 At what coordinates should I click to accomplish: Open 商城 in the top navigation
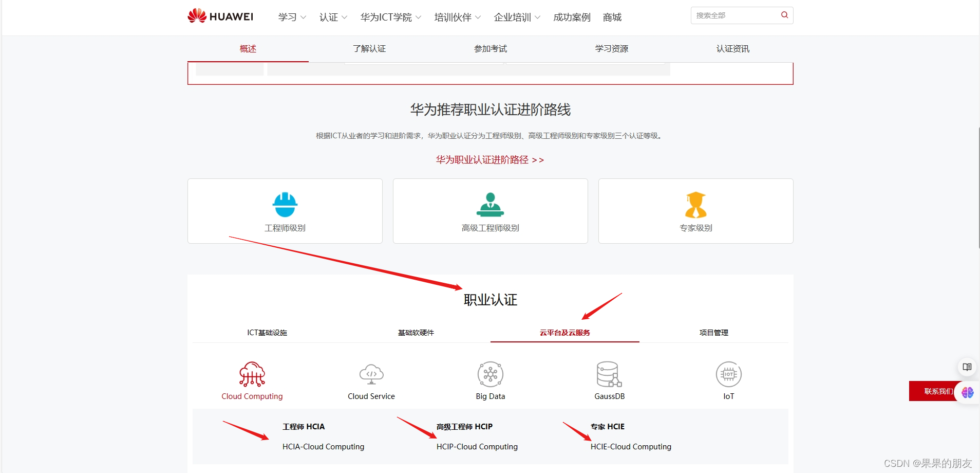[612, 17]
